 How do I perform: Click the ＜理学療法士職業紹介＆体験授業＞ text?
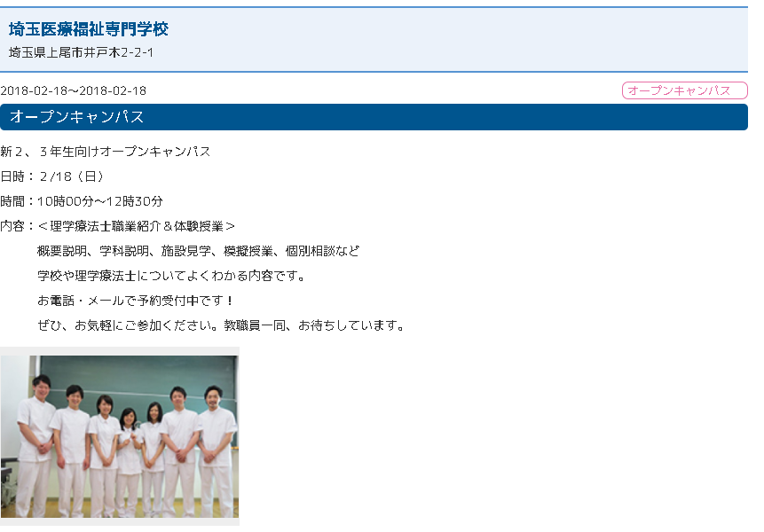(x=137, y=226)
